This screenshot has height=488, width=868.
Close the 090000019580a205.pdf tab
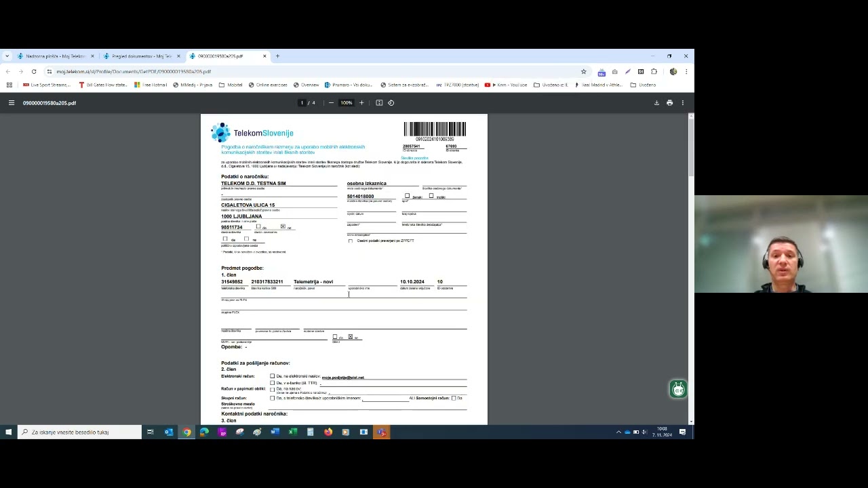(264, 56)
